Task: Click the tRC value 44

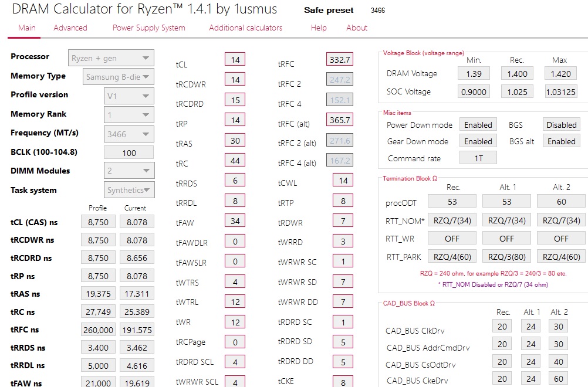Action: [235, 160]
